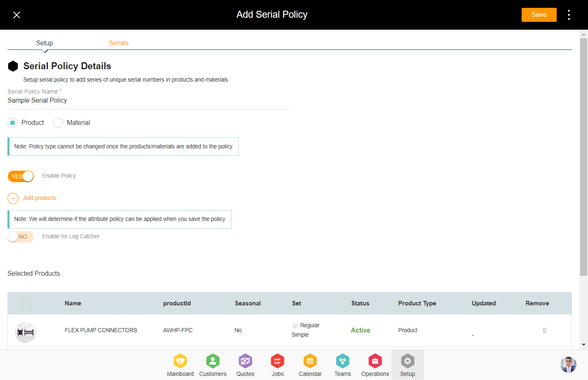Turn on Enable for Log Catcher
This screenshot has height=380, width=588.
21,237
